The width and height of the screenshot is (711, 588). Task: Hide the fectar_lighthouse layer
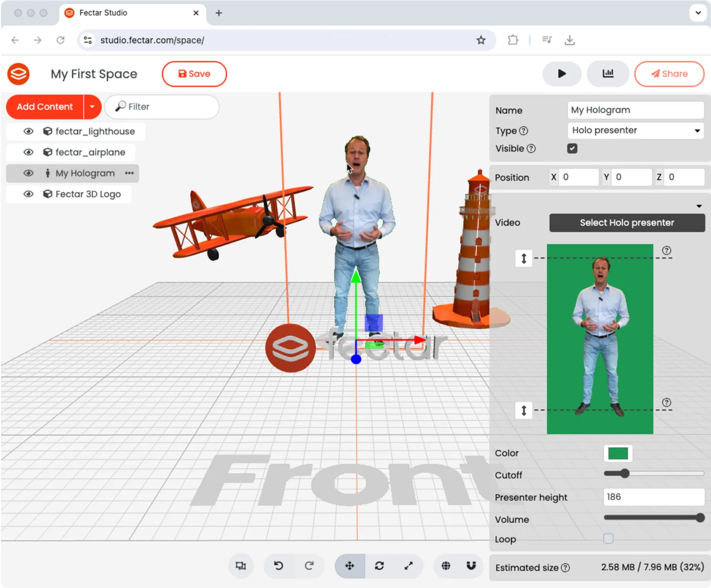28,131
